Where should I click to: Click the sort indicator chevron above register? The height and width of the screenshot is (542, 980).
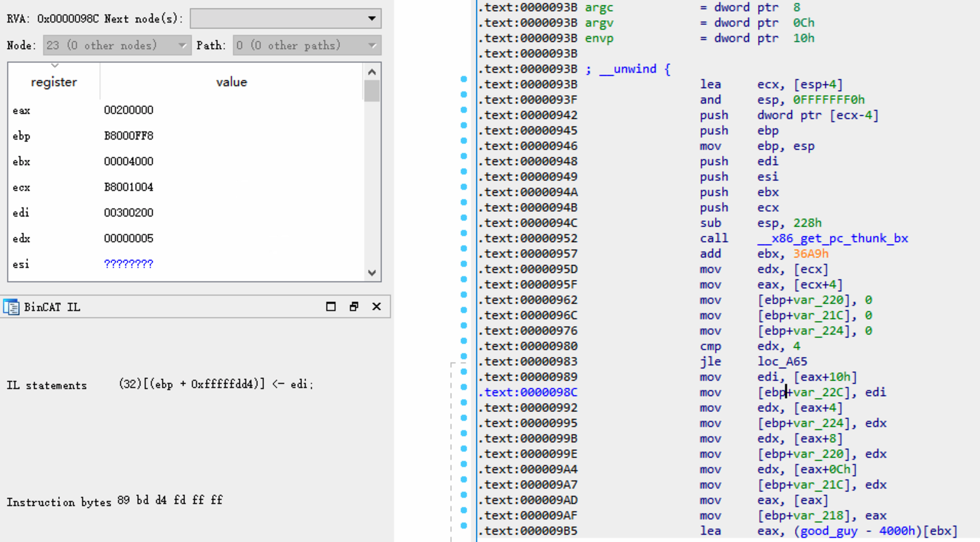(55, 66)
